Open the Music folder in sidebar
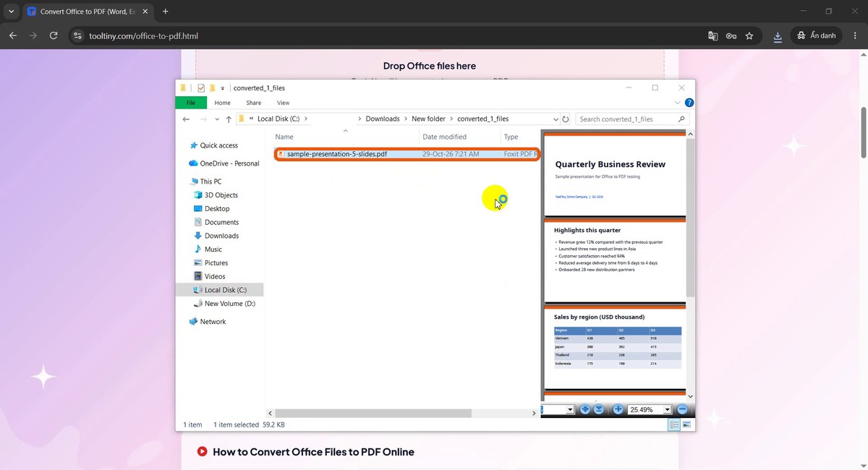The width and height of the screenshot is (868, 470). click(208, 249)
